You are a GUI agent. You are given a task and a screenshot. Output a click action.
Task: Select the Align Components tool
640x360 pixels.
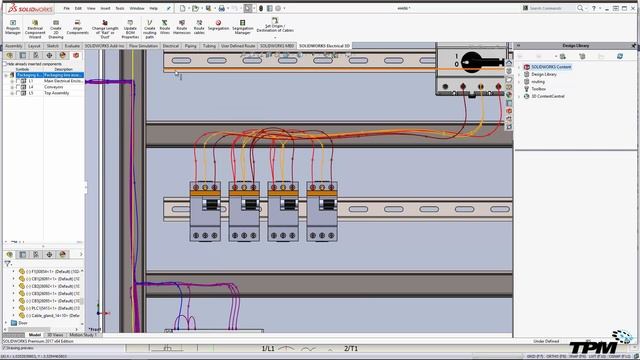point(78,27)
